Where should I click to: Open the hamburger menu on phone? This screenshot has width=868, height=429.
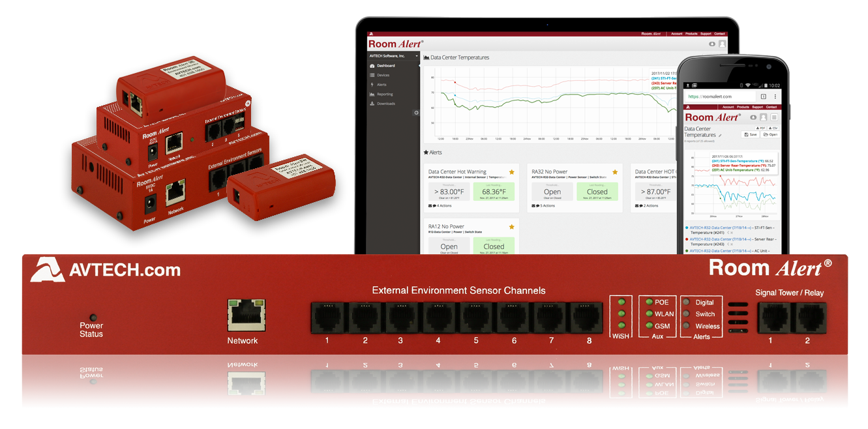(x=774, y=117)
